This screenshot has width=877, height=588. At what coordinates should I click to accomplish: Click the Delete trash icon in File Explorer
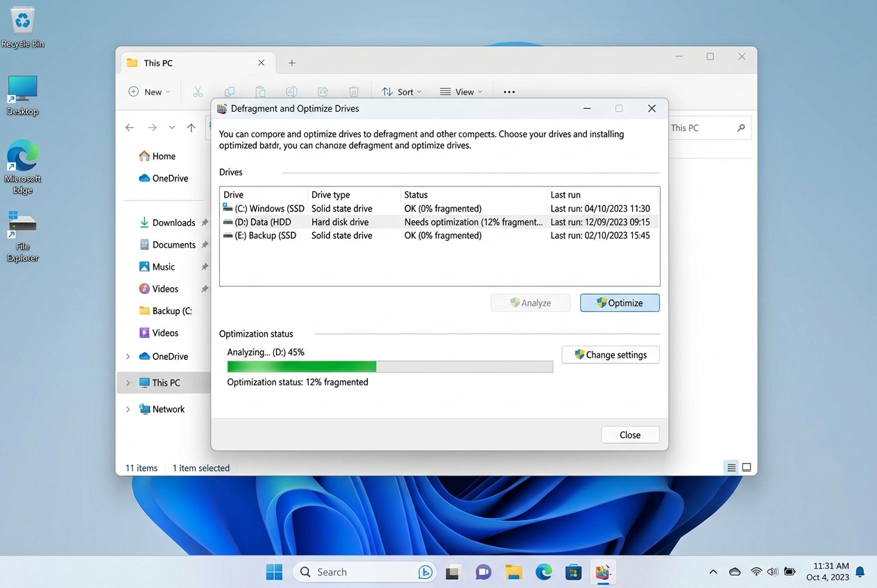point(354,92)
